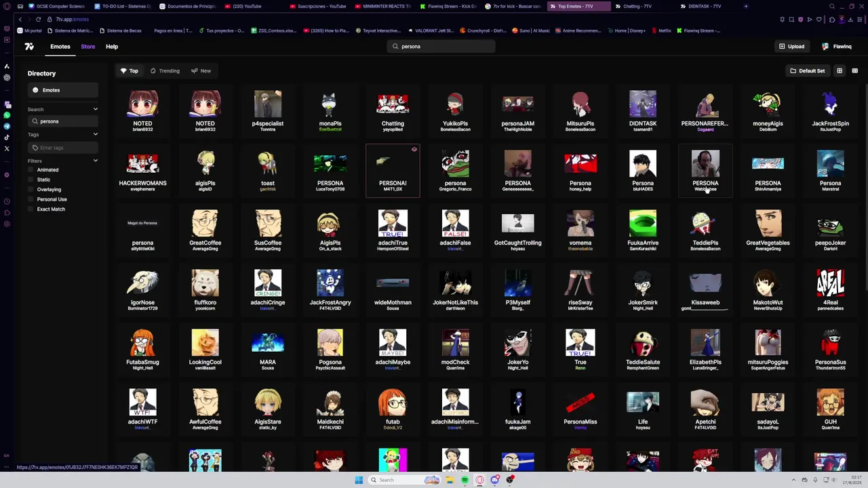This screenshot has height=488, width=868.
Task: Open the Emotes navigation tab
Action: 60,47
